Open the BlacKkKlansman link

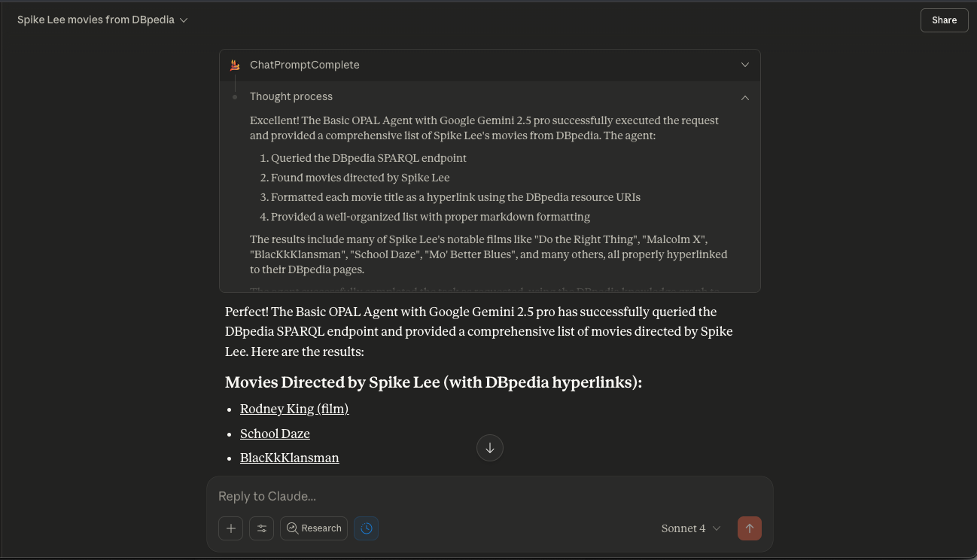pyautogui.click(x=289, y=458)
